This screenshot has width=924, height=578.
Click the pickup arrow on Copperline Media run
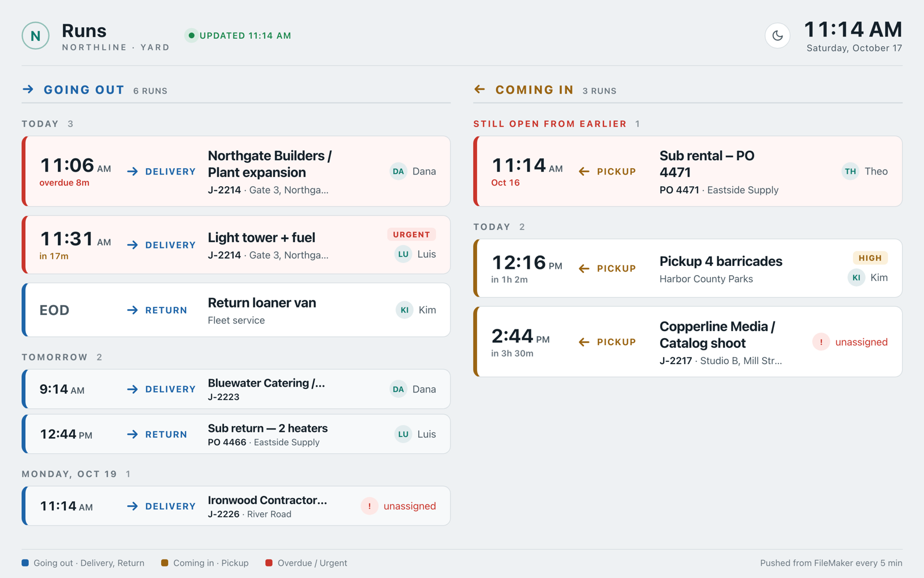(x=584, y=342)
